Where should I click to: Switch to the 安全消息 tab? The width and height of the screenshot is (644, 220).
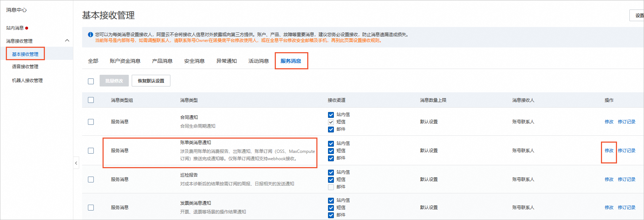tap(194, 61)
